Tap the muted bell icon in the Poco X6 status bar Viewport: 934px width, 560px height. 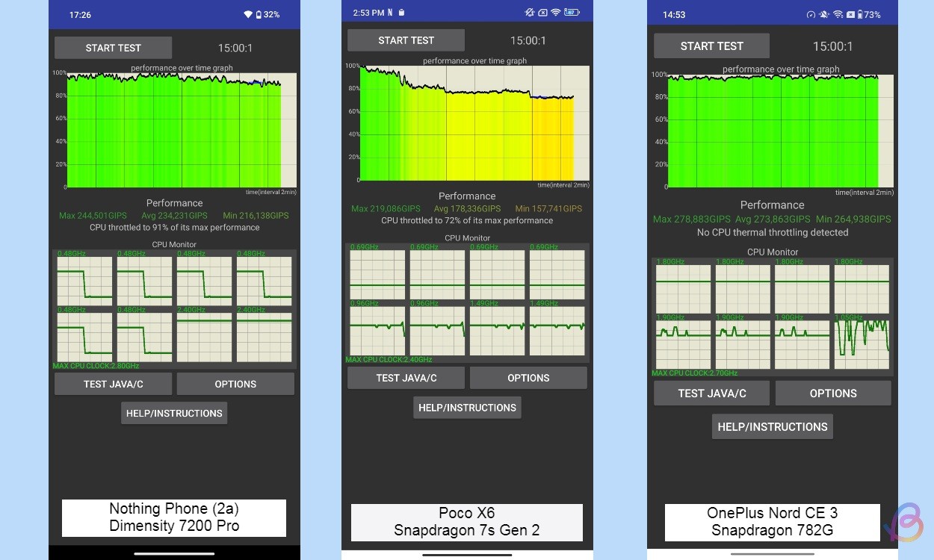530,13
